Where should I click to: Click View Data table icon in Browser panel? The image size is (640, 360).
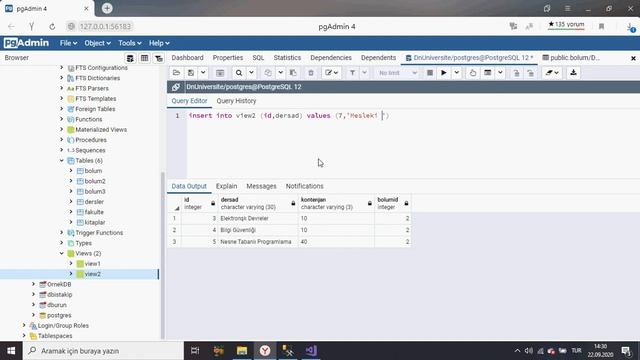(144, 58)
